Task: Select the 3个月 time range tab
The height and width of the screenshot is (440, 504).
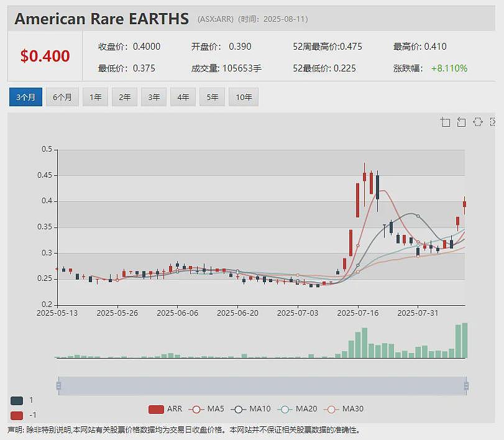Action: [x=25, y=97]
